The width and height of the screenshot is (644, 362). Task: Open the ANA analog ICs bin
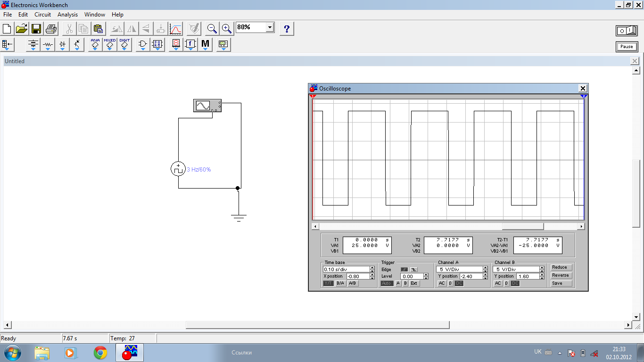tap(95, 45)
